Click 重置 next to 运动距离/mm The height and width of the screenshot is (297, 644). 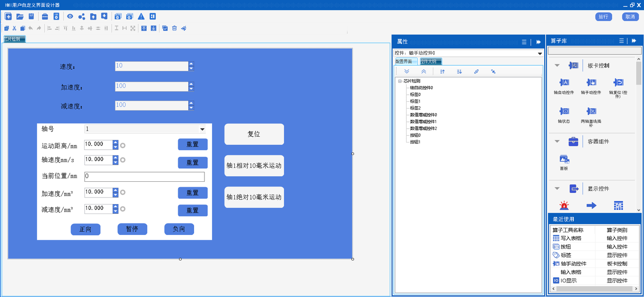tap(193, 144)
